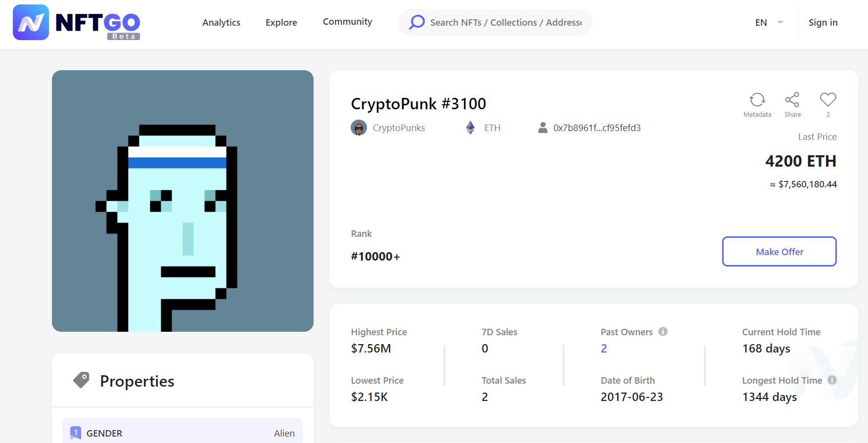Open the Community menu

[x=348, y=22]
